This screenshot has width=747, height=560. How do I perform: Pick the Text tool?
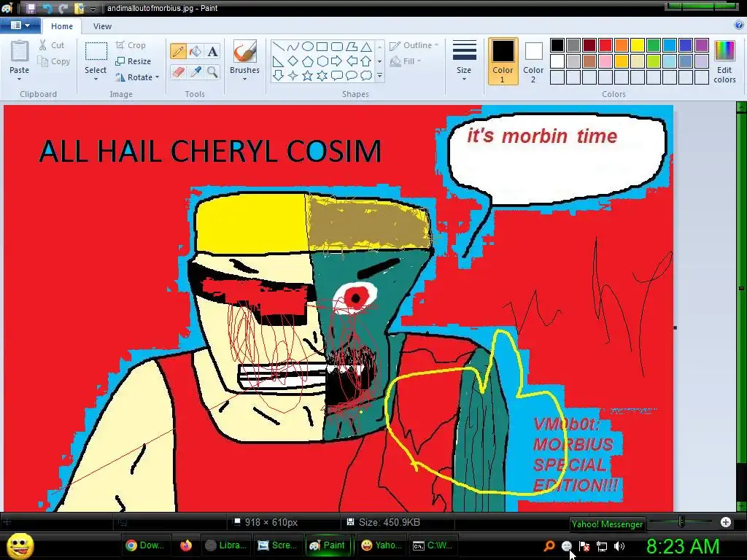click(x=212, y=52)
